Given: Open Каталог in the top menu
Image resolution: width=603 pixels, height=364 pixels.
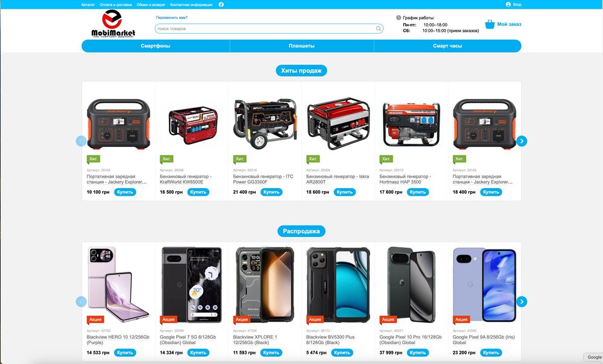Looking at the screenshot, I should point(88,5).
